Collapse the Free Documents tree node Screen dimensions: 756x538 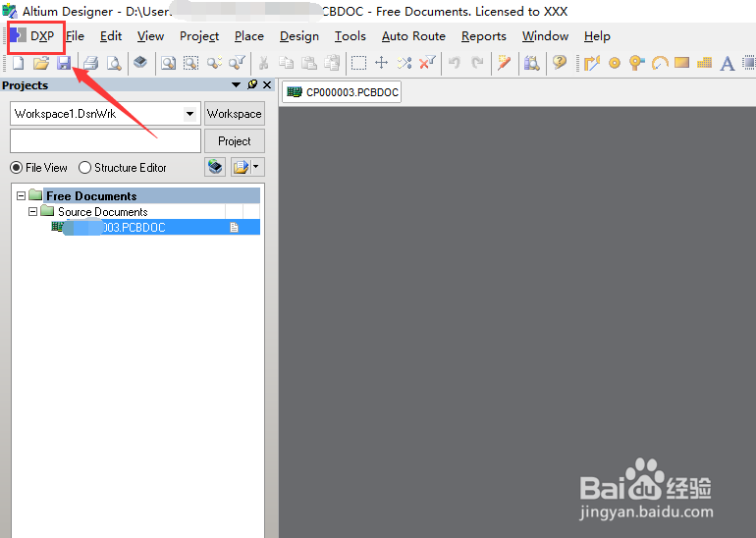(x=21, y=195)
